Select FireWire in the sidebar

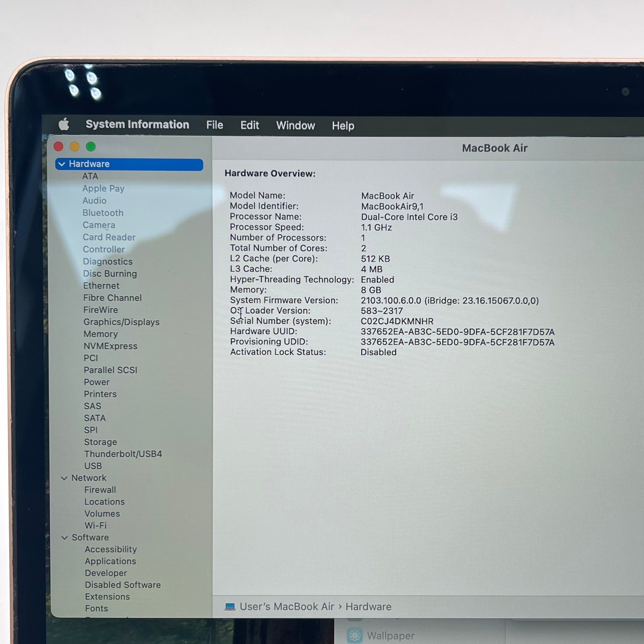[101, 310]
